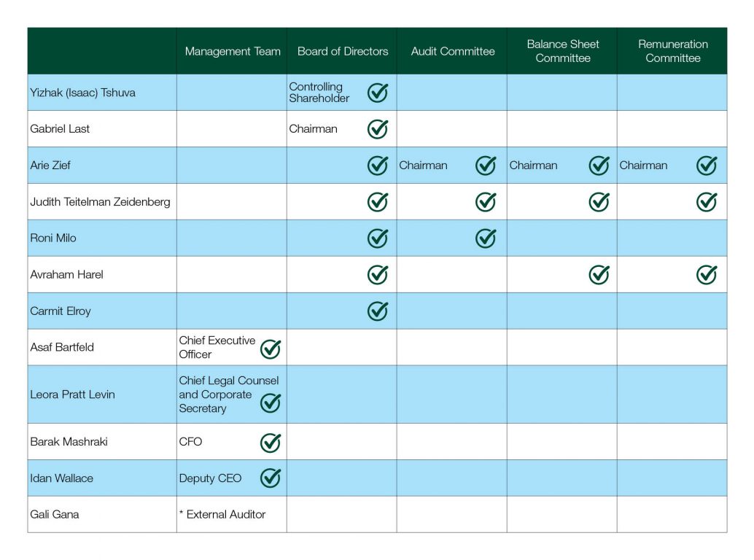This screenshot has width=754, height=560.
Task: Click Chairman label under Audit Committee
Action: (x=423, y=166)
